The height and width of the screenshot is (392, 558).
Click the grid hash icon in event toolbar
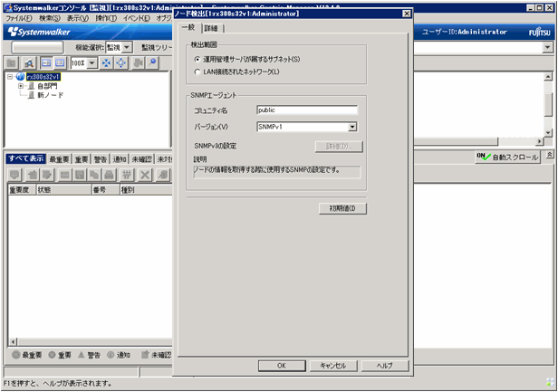(126, 175)
